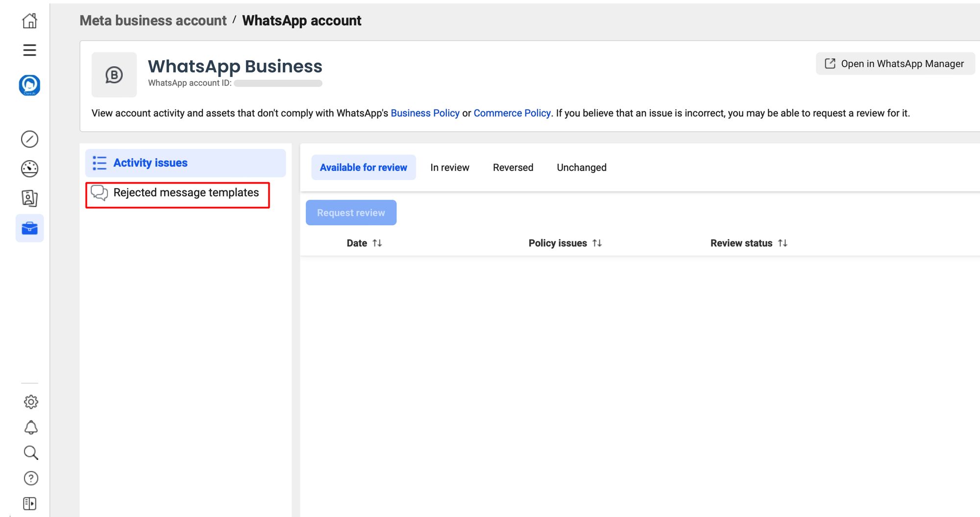Open the dashboard gauge icon
Viewport: 980px width, 517px height.
click(x=29, y=168)
